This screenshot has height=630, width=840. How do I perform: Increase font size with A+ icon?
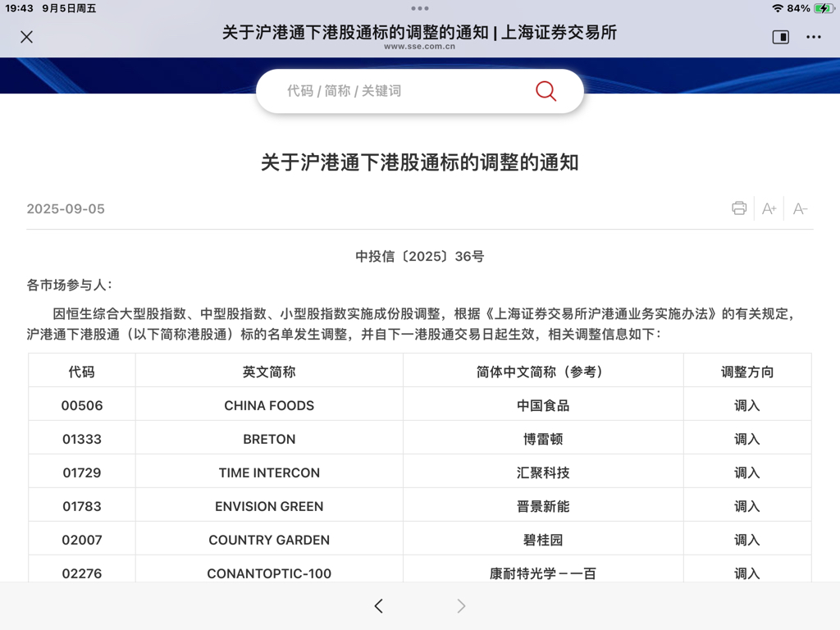(769, 208)
